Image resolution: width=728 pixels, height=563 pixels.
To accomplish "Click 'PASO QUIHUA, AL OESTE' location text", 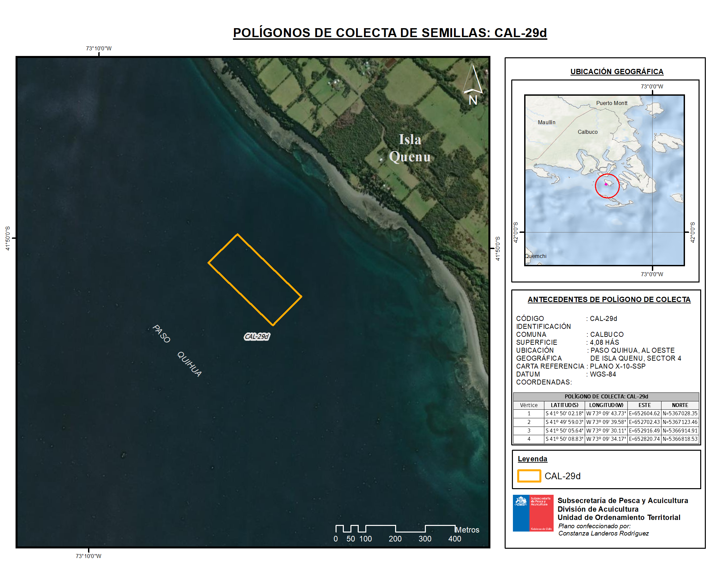I will click(x=632, y=350).
